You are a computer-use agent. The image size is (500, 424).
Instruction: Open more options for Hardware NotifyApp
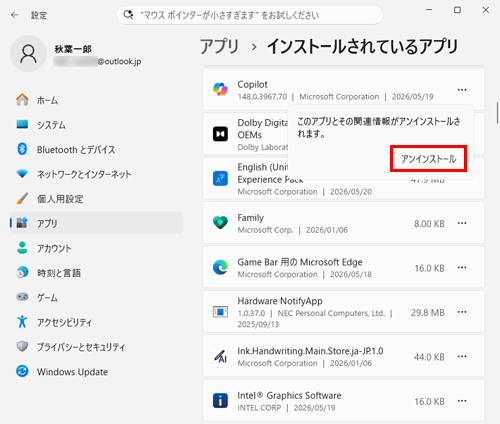click(462, 312)
